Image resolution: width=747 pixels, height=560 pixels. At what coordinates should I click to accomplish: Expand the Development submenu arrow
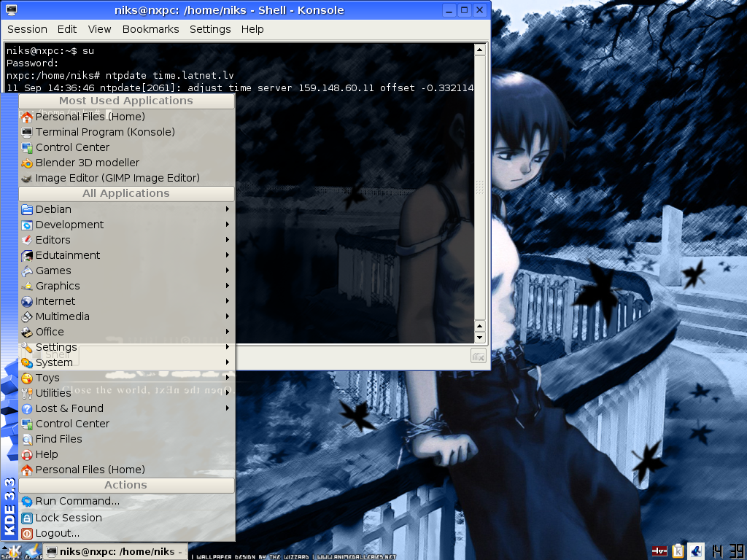tap(228, 225)
